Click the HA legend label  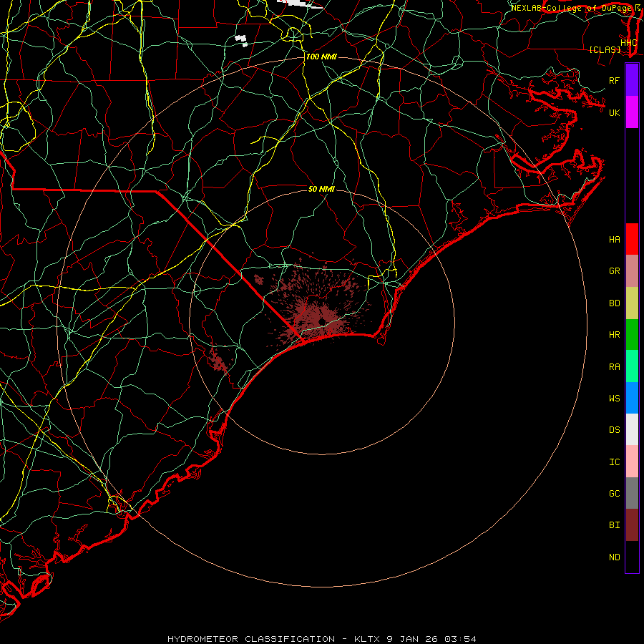[614, 240]
